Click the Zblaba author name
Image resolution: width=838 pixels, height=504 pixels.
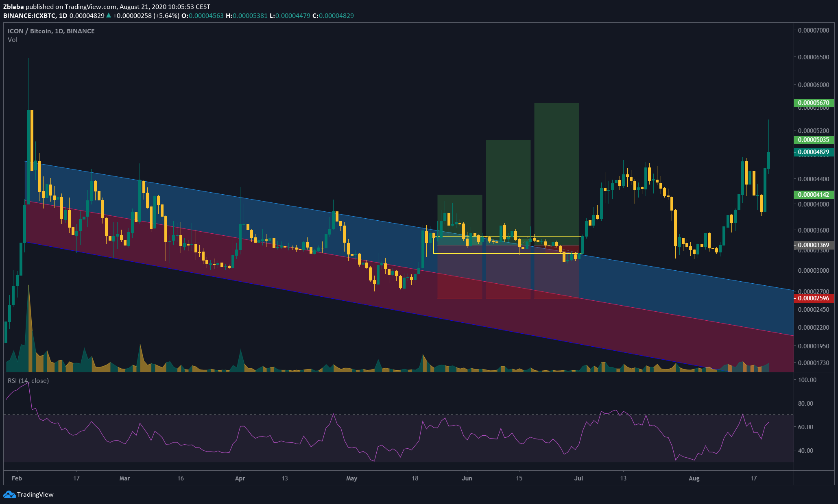coord(14,7)
